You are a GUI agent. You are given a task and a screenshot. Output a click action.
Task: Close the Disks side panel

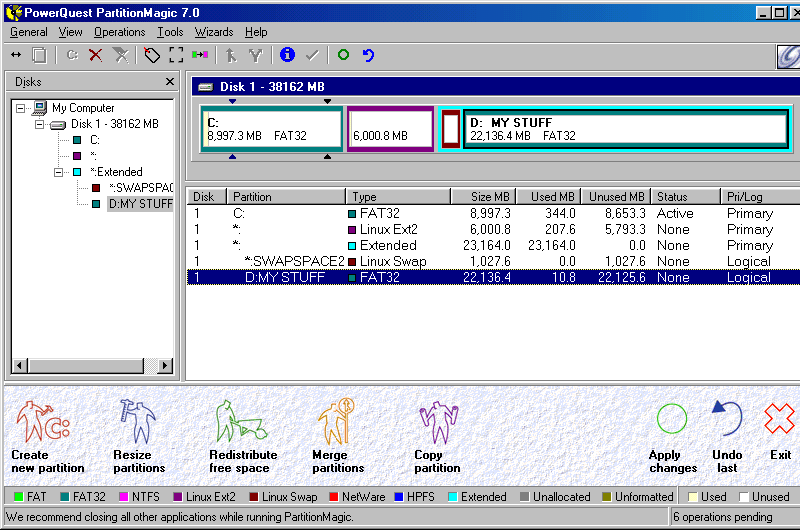[170, 82]
